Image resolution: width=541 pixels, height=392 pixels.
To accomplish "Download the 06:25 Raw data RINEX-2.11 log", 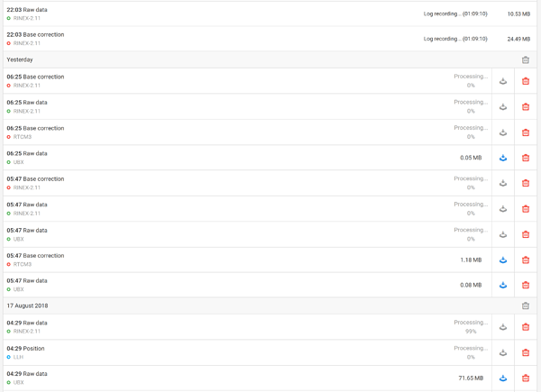I will click(503, 107).
